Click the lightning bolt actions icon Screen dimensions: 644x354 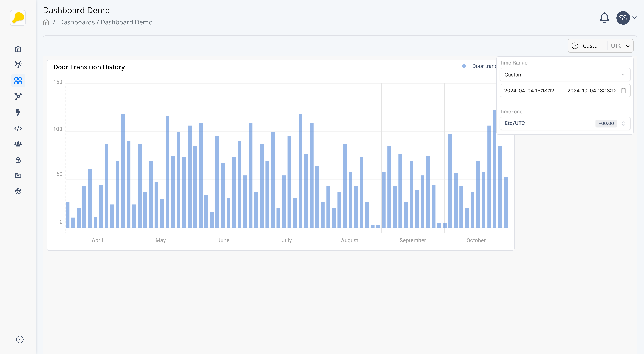(x=18, y=112)
